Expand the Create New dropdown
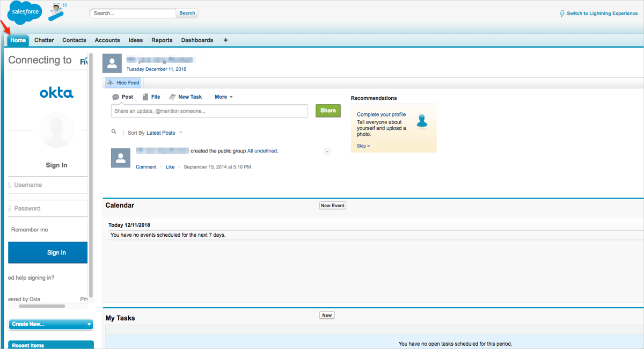644x349 pixels. (51, 324)
